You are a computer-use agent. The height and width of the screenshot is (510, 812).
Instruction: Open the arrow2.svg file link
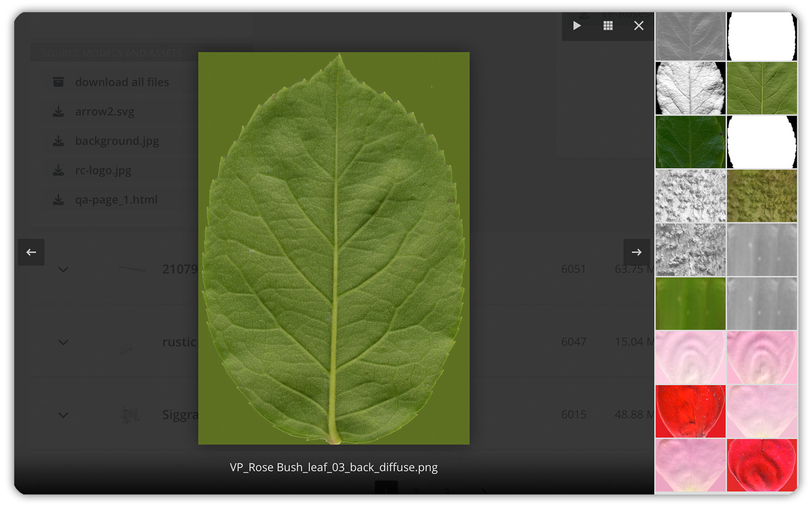(x=105, y=112)
